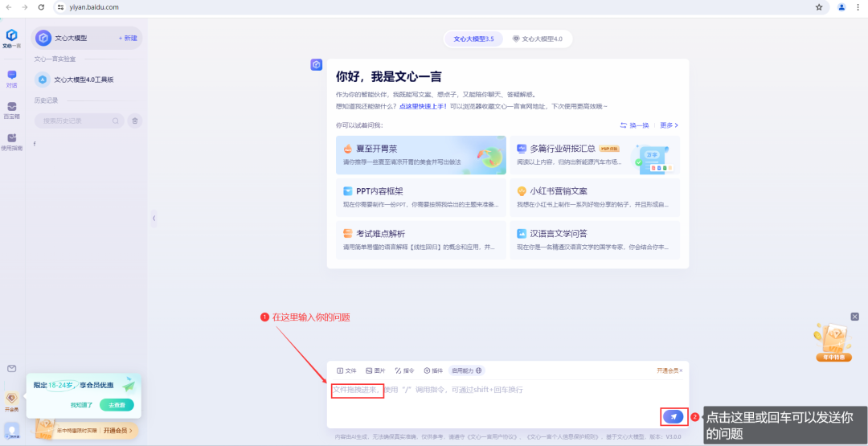Open the 文心一言用户协议 link
The height and width of the screenshot is (446, 868).
pos(492,437)
